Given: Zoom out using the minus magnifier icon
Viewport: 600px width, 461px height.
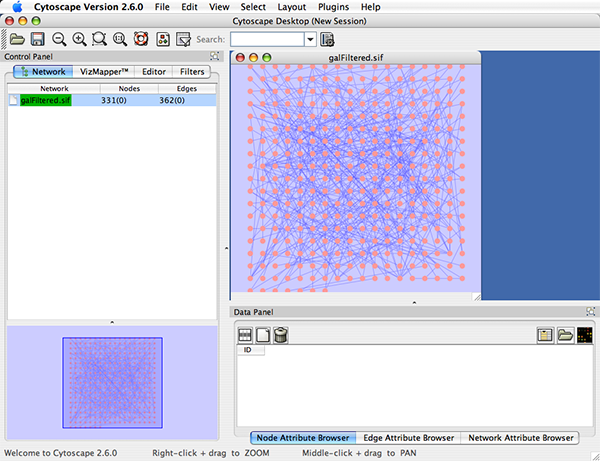Looking at the screenshot, I should point(59,39).
